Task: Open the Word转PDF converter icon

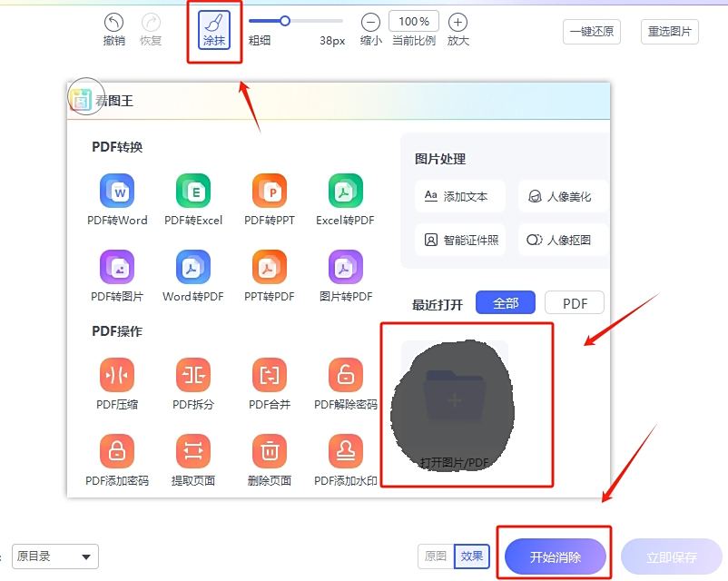Action: (x=193, y=267)
